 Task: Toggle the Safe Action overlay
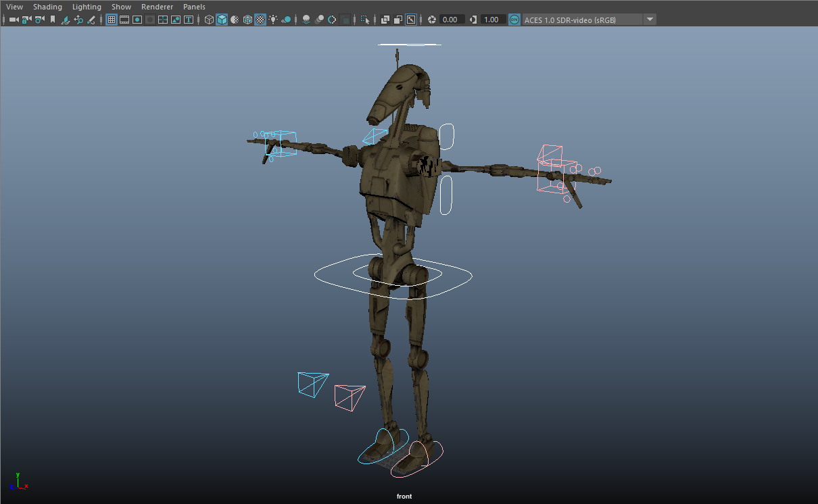pyautogui.click(x=176, y=20)
